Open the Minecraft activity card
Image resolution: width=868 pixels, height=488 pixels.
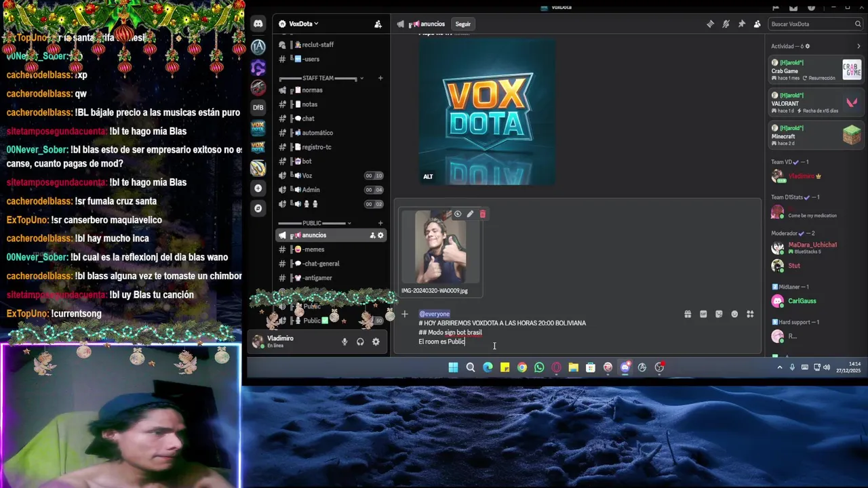click(x=816, y=135)
